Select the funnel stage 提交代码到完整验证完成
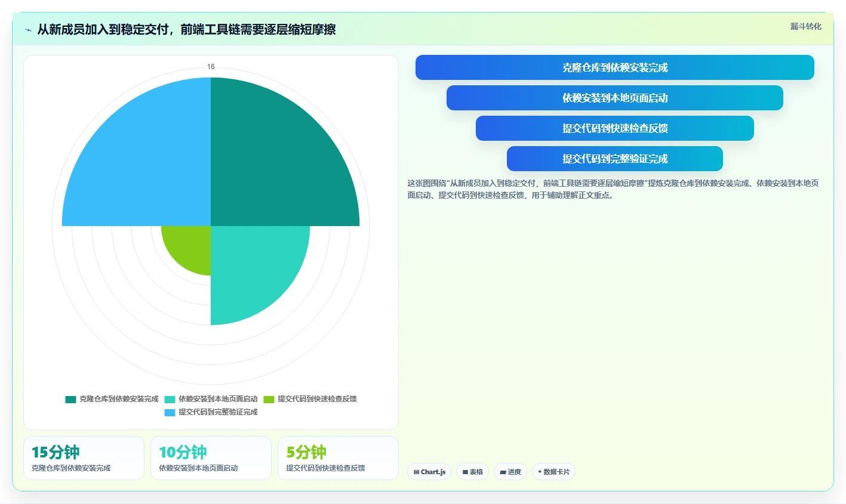This screenshot has width=846, height=504. (614, 159)
